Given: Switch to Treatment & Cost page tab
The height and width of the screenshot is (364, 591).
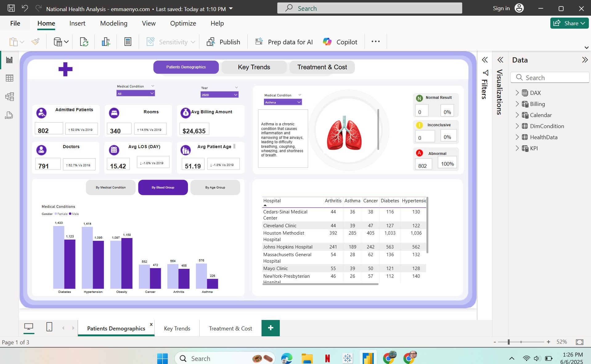Looking at the screenshot, I should pyautogui.click(x=230, y=328).
